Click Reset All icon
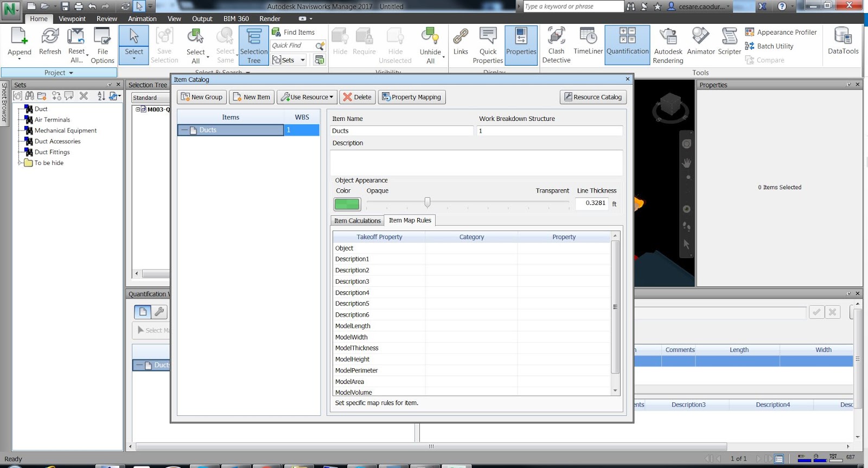The height and width of the screenshot is (468, 868). point(76,37)
